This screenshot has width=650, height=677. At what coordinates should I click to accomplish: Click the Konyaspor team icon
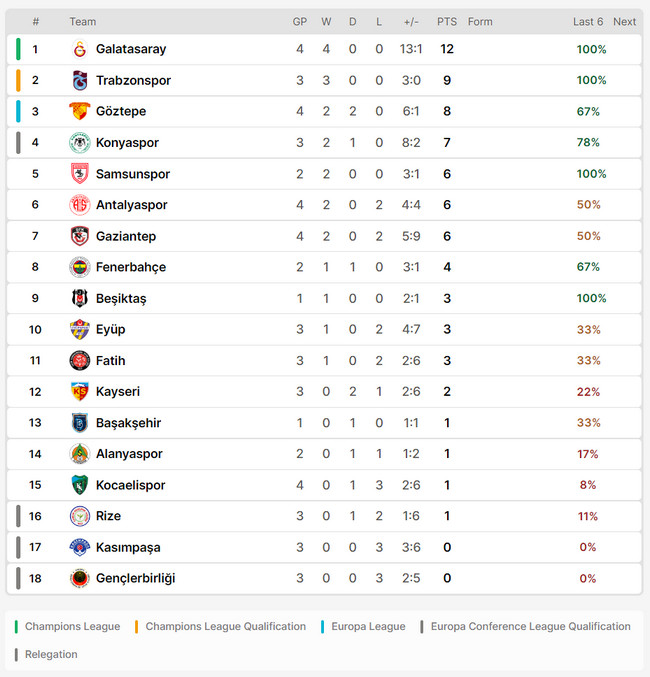click(80, 143)
